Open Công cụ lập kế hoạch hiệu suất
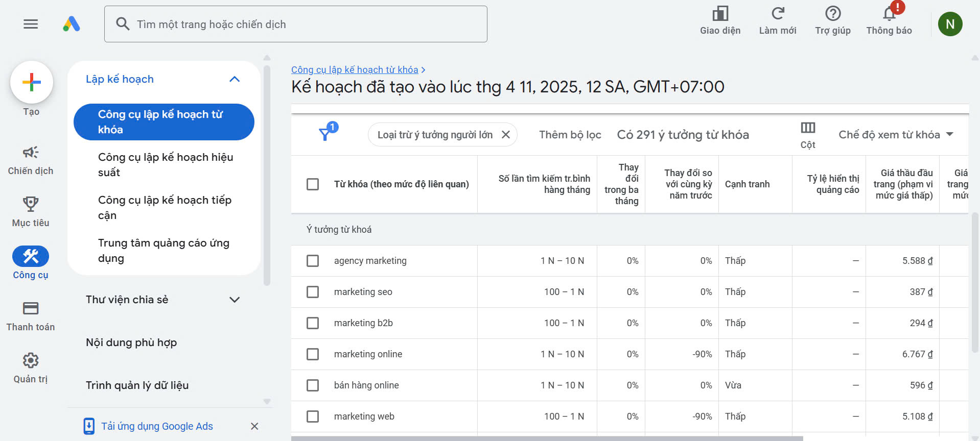The image size is (980, 441). 165,164
